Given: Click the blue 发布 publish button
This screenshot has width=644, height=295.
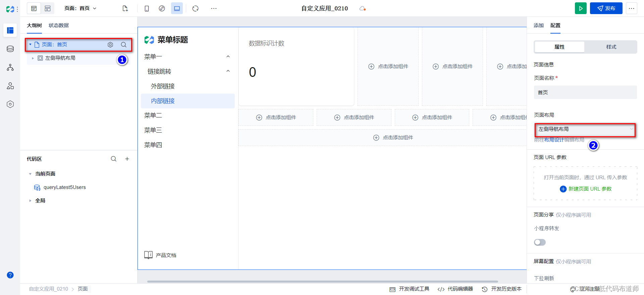Looking at the screenshot, I should point(606,8).
